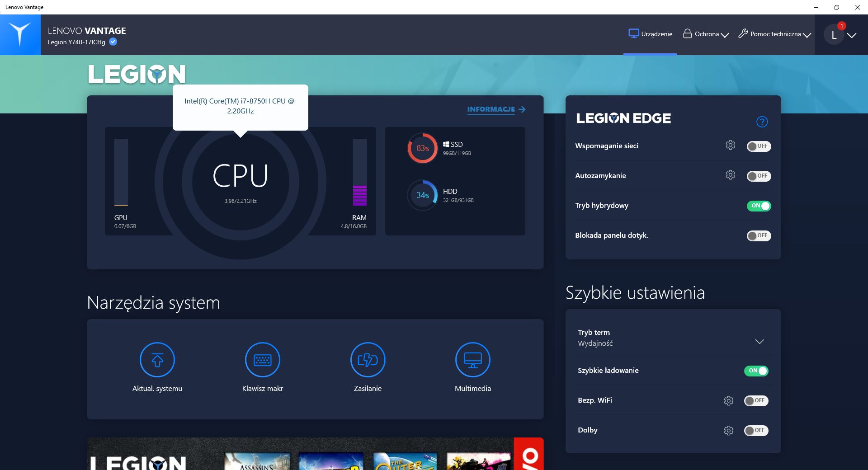The image size is (868, 470).
Task: Expand the Pomoc techniczna menu chevron
Action: (x=807, y=35)
